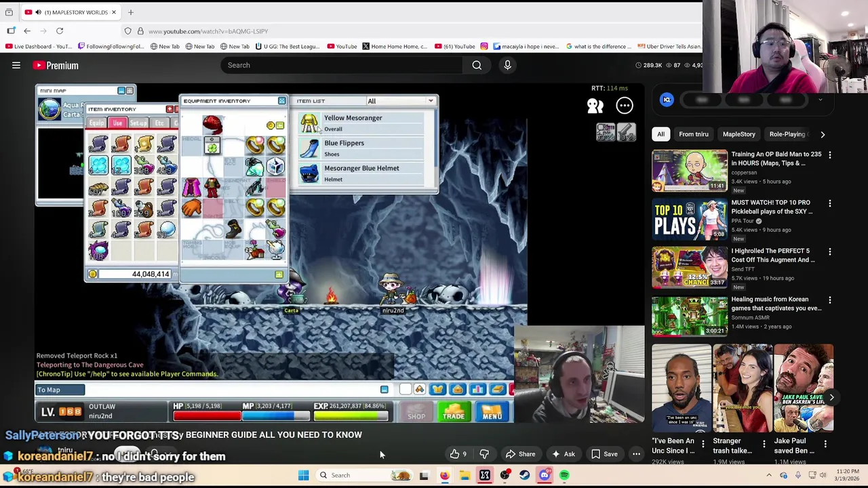Open more actions three-dot menu under video
The width and height of the screenshot is (868, 488).
(x=636, y=454)
